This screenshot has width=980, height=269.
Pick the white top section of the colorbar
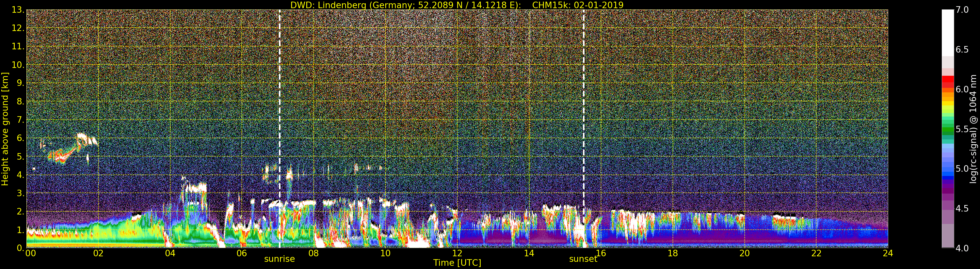pyautogui.click(x=948, y=33)
